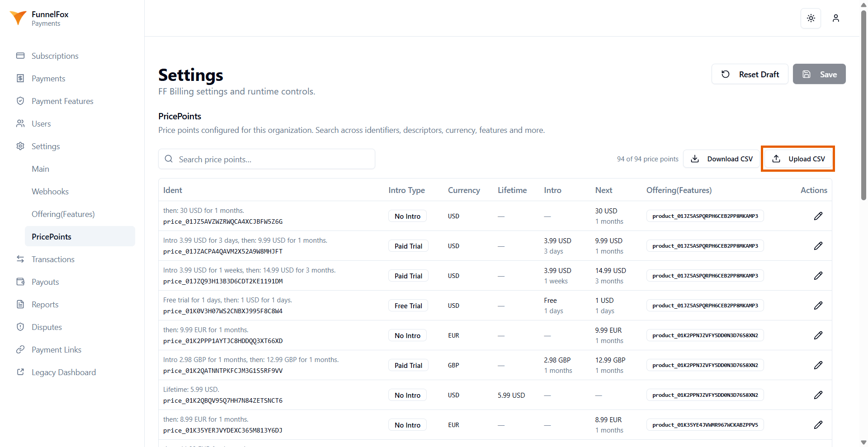This screenshot has height=447, width=868.
Task: Open the Subscriptions page
Action: tap(55, 56)
